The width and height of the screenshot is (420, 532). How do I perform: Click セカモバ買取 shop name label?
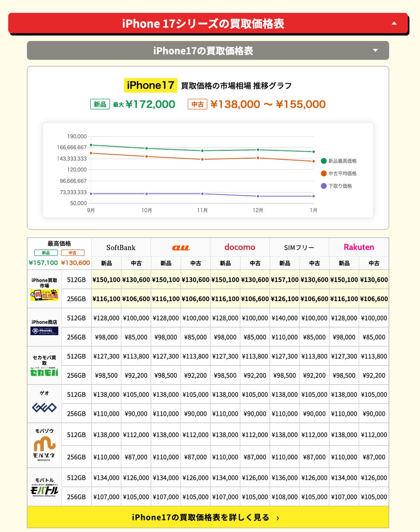pyautogui.click(x=44, y=360)
